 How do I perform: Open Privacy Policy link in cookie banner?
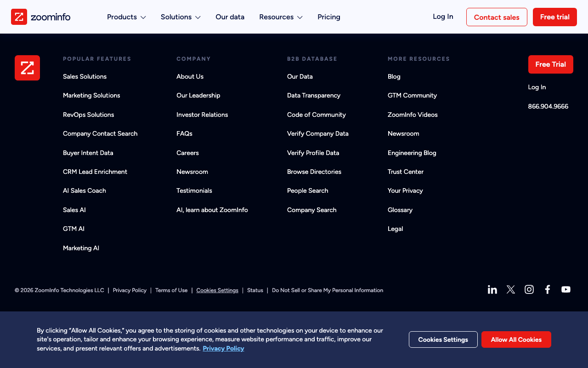pyautogui.click(x=223, y=348)
